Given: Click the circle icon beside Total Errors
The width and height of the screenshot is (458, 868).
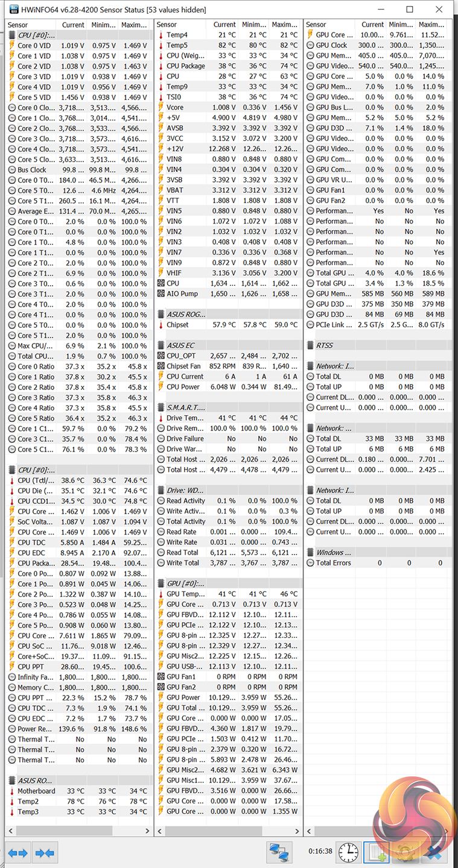Looking at the screenshot, I should coord(310,562).
